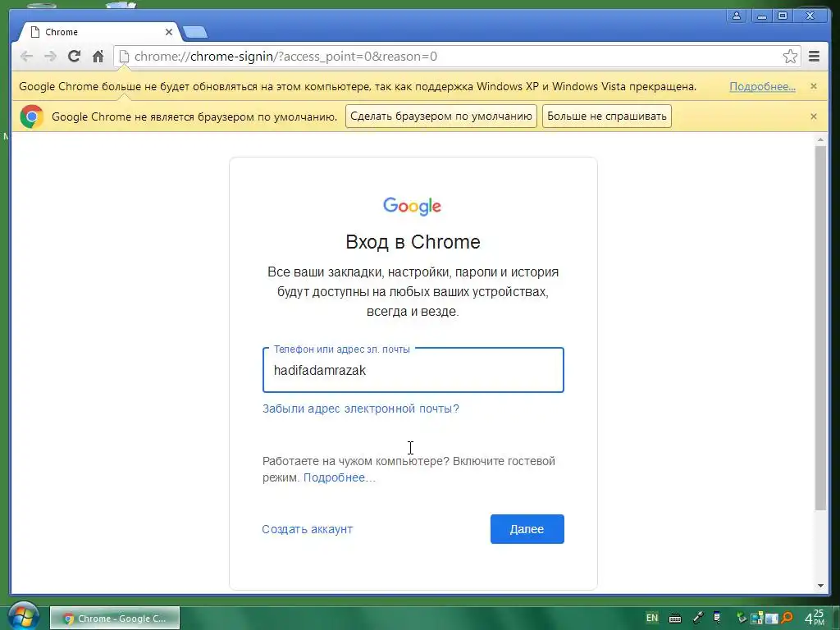Click Забыли адрес электронной почты link

pyautogui.click(x=361, y=409)
